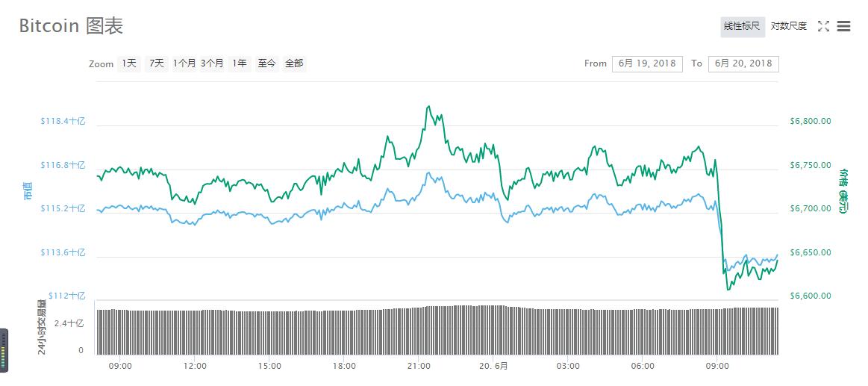The image size is (868, 386).
Task: Open the chart hamburger menu
Action: [844, 26]
